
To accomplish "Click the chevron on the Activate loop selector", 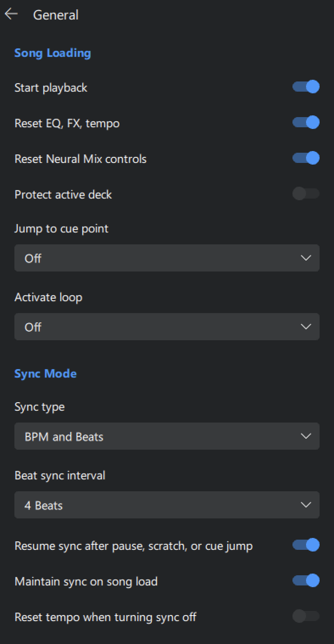I will click(306, 327).
